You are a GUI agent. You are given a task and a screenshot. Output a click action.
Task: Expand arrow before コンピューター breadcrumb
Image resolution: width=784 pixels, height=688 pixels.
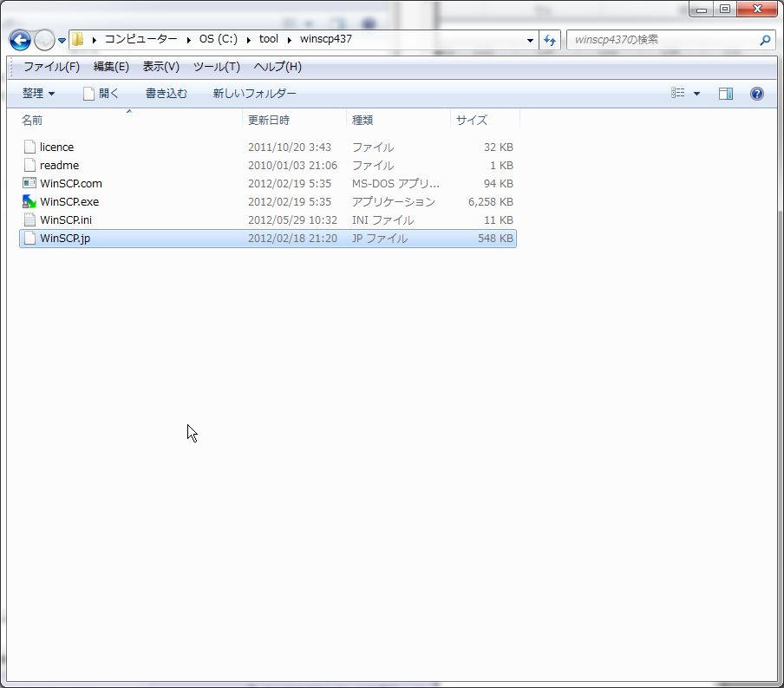click(x=94, y=40)
